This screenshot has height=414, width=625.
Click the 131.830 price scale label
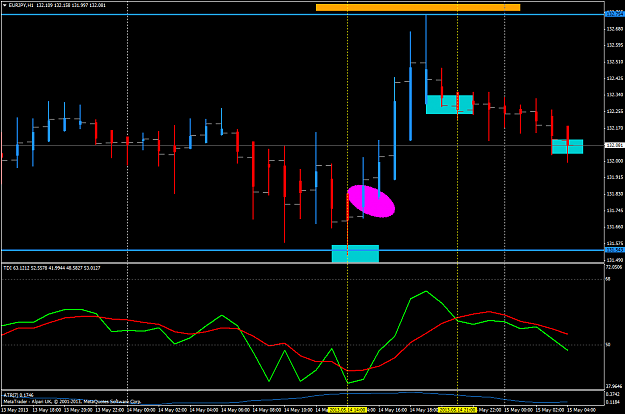click(615, 194)
